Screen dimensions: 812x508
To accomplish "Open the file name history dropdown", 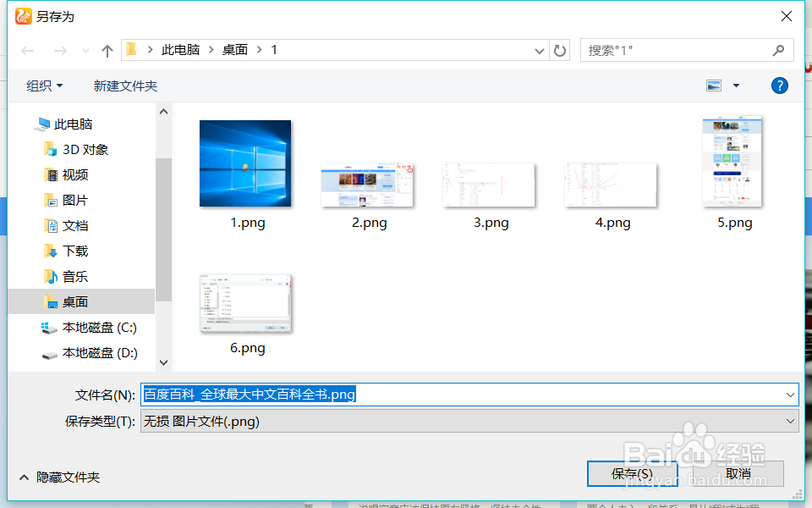I will click(x=790, y=395).
